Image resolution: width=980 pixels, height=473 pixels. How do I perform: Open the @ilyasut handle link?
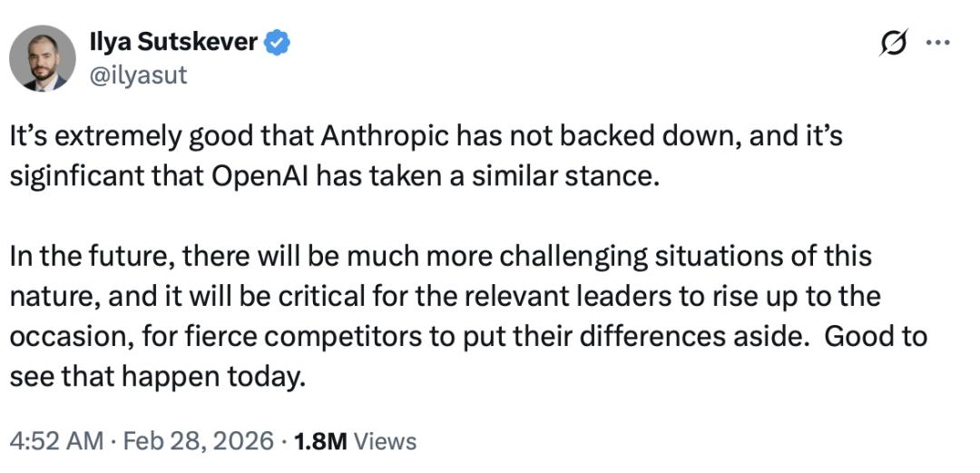tap(139, 74)
